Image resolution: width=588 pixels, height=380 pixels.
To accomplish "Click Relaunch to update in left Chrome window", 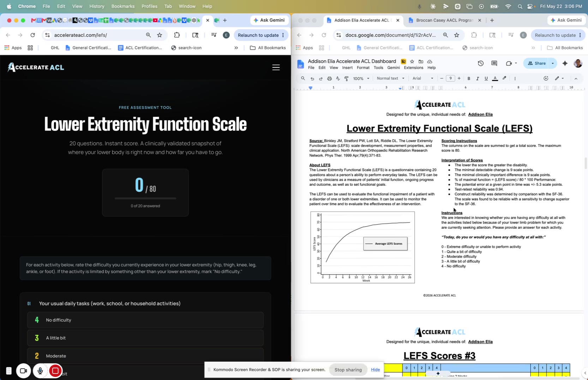I will click(261, 35).
